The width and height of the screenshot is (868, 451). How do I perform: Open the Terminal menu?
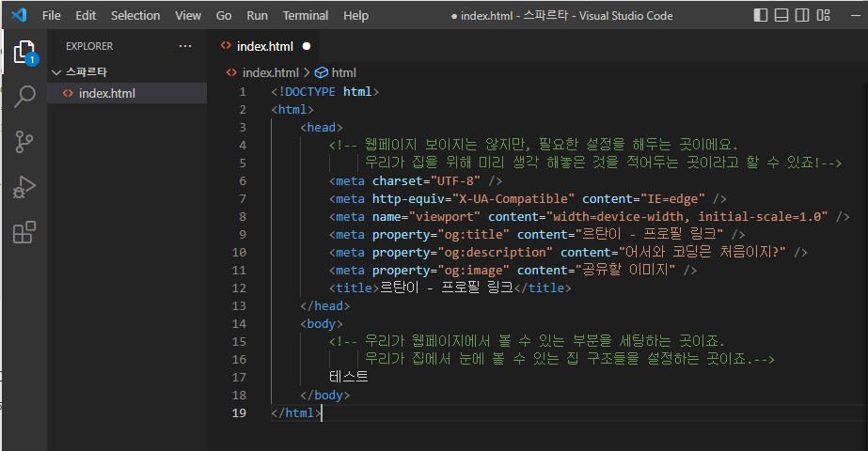tap(306, 15)
